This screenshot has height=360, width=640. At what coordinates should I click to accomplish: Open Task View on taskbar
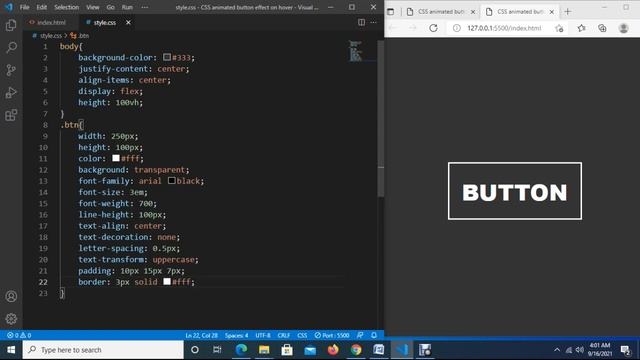coord(217,350)
